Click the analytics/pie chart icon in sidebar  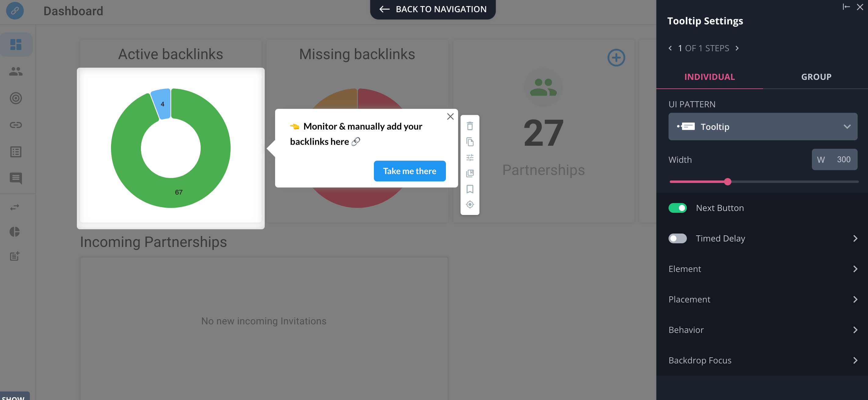tap(15, 231)
